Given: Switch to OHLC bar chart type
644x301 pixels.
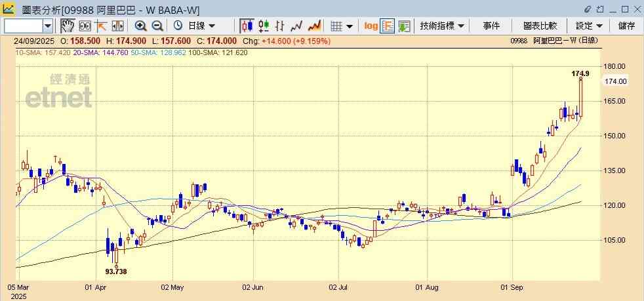Looking at the screenshot, I should (279, 26).
